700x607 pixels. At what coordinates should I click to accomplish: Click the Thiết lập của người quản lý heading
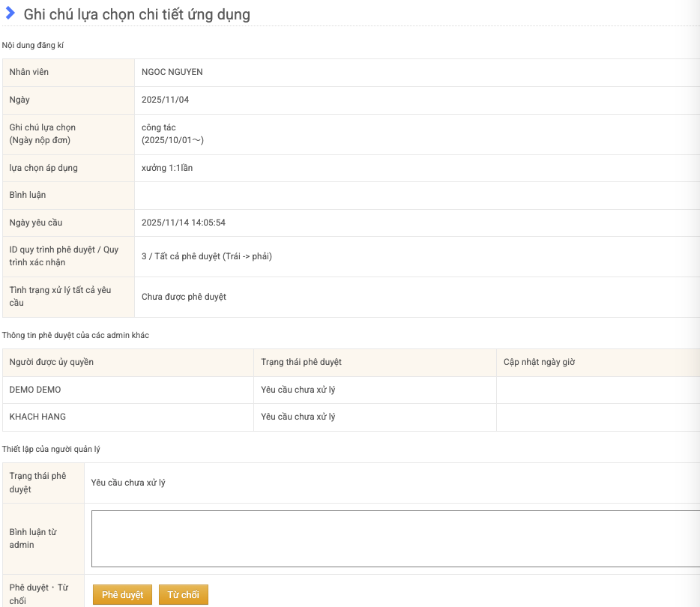[51, 449]
